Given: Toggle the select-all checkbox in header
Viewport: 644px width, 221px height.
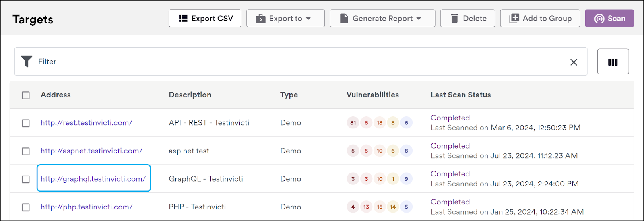Looking at the screenshot, I should (26, 95).
